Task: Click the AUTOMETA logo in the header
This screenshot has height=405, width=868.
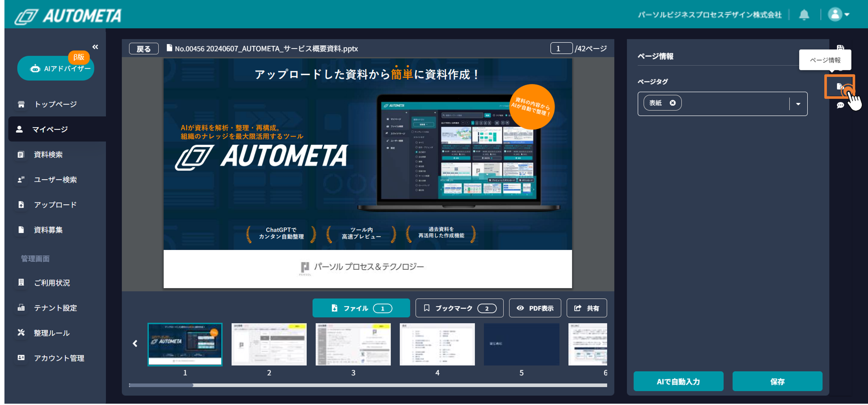Action: (x=68, y=16)
